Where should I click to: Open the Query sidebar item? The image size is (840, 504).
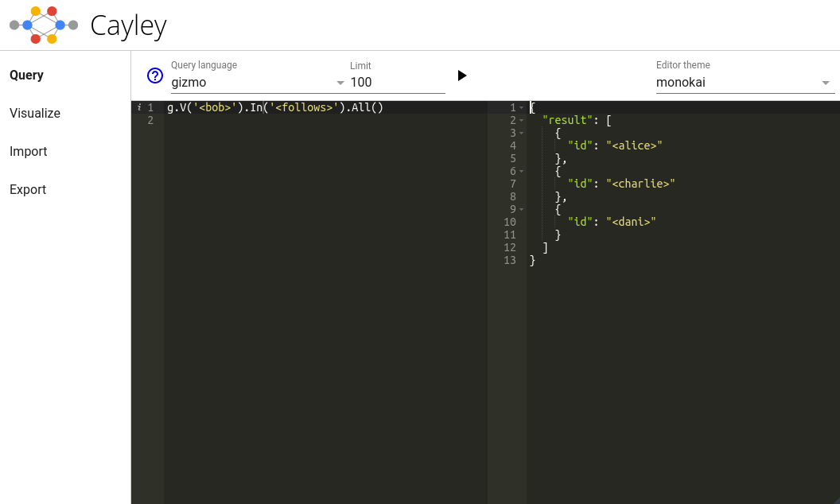27,75
